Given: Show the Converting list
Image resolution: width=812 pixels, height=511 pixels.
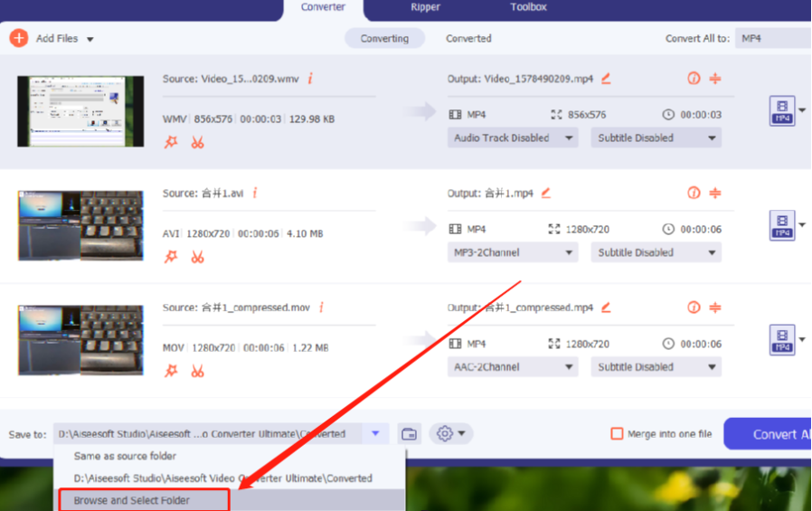Looking at the screenshot, I should [x=385, y=38].
